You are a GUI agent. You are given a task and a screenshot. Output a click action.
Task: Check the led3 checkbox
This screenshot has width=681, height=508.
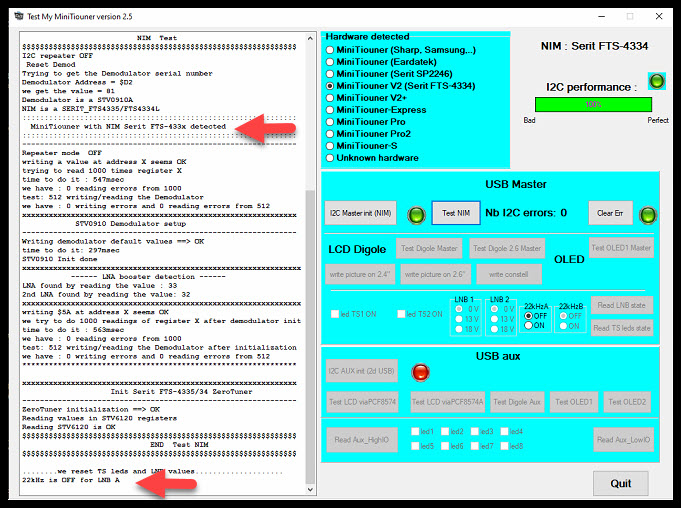pyautogui.click(x=475, y=431)
